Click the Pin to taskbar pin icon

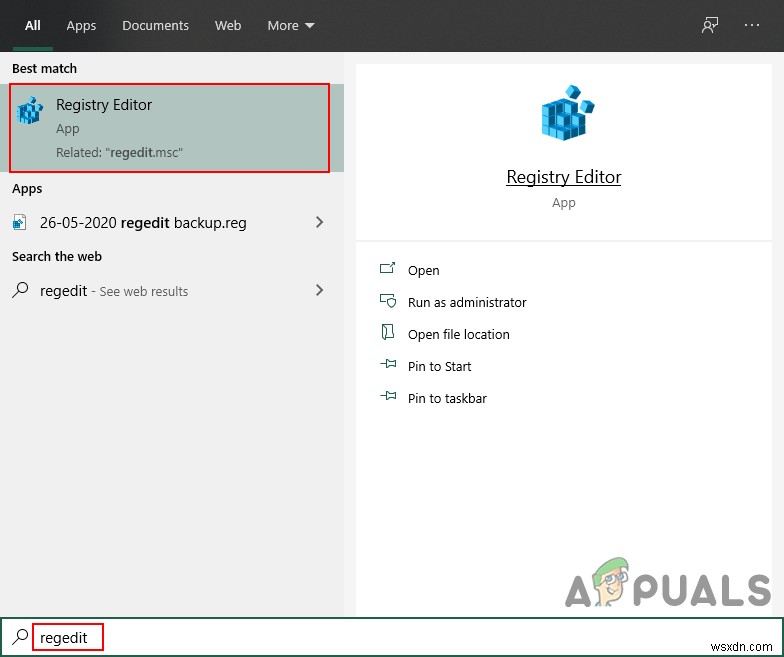(388, 396)
